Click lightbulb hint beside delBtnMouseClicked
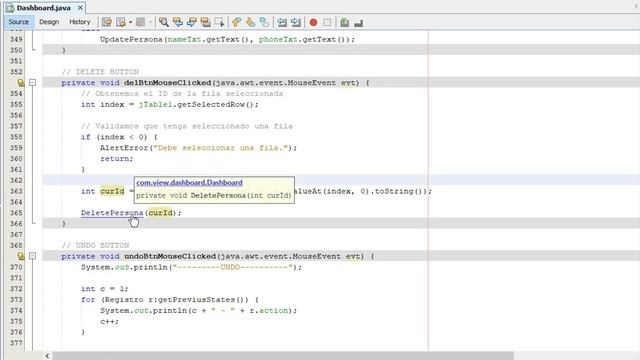 [x=20, y=83]
